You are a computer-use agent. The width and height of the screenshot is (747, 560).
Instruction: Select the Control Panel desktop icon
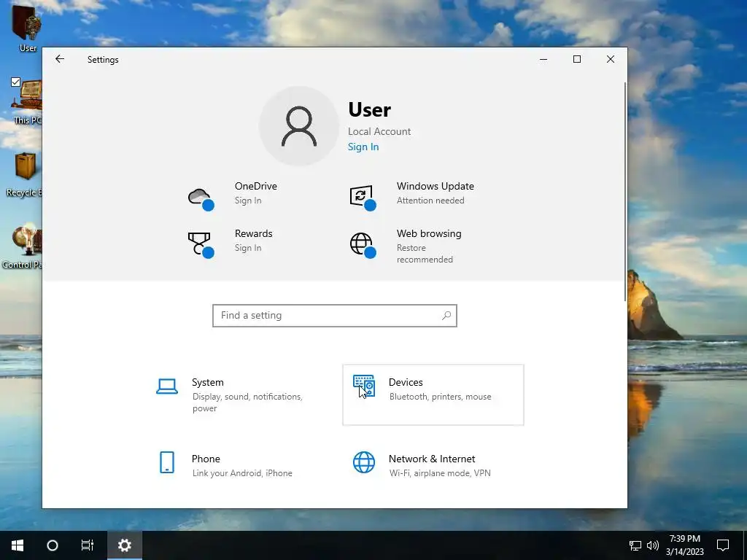pos(23,246)
